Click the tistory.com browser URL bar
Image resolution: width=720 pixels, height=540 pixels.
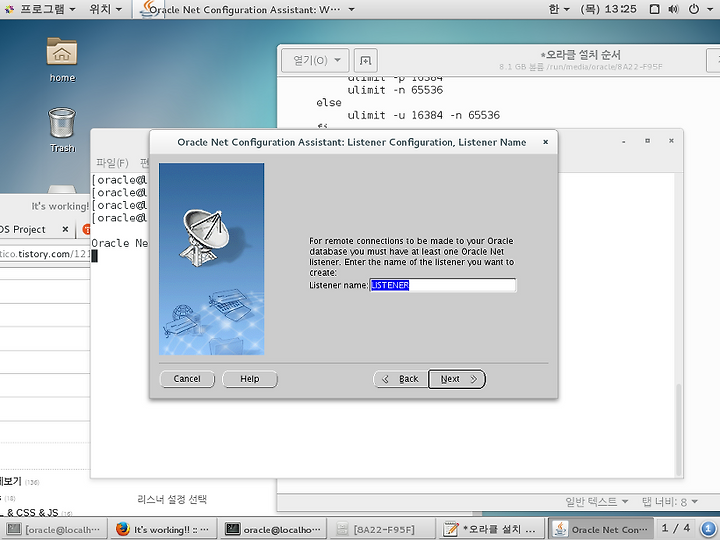click(x=45, y=254)
